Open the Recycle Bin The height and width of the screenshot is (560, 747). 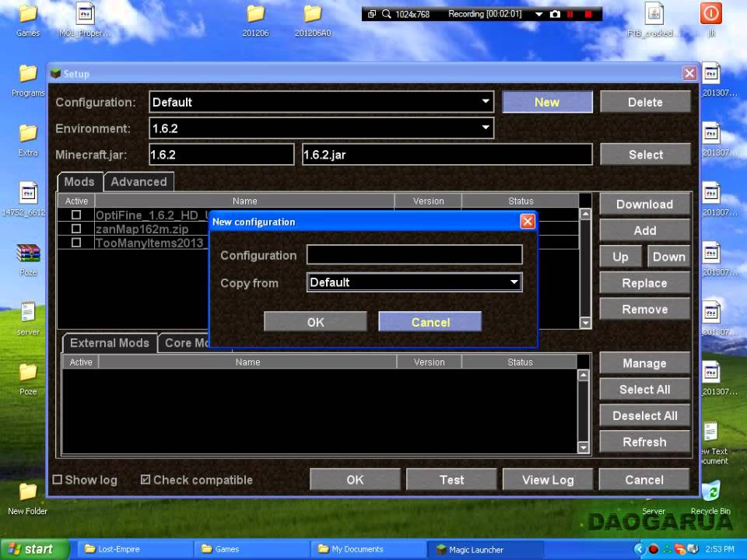pyautogui.click(x=711, y=491)
